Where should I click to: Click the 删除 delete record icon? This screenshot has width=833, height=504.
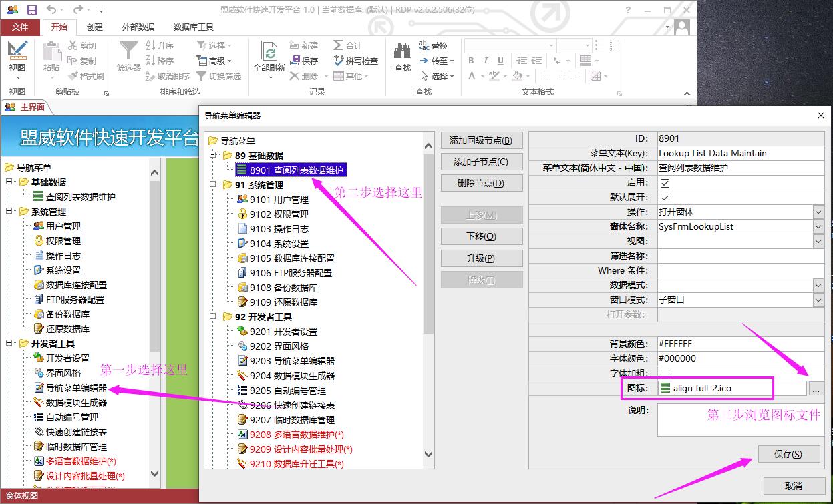[x=295, y=76]
